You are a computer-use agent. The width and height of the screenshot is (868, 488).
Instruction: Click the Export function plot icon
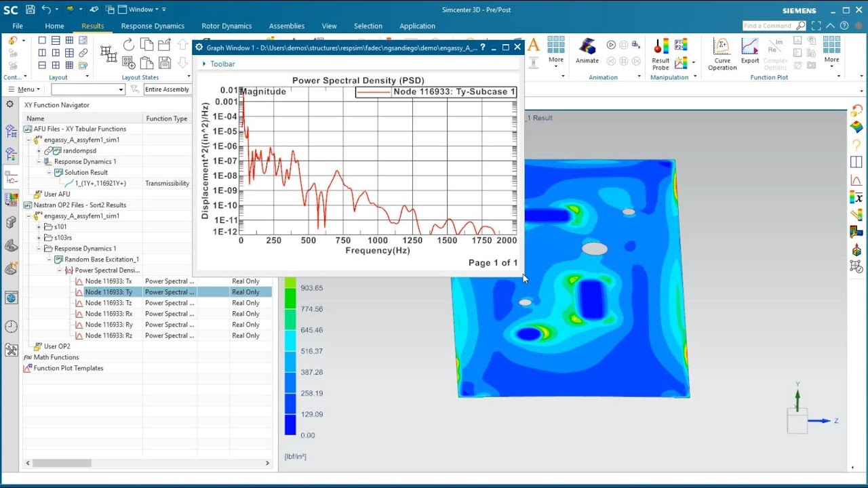click(750, 51)
